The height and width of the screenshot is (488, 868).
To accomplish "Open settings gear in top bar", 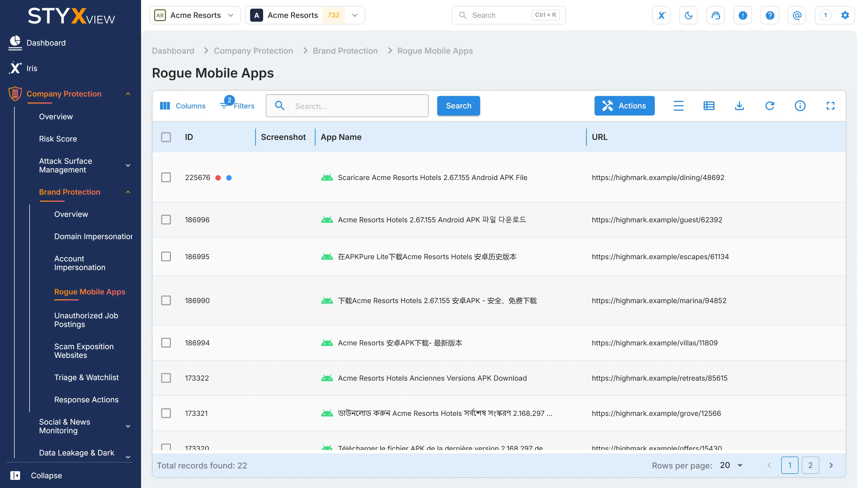I will (845, 15).
